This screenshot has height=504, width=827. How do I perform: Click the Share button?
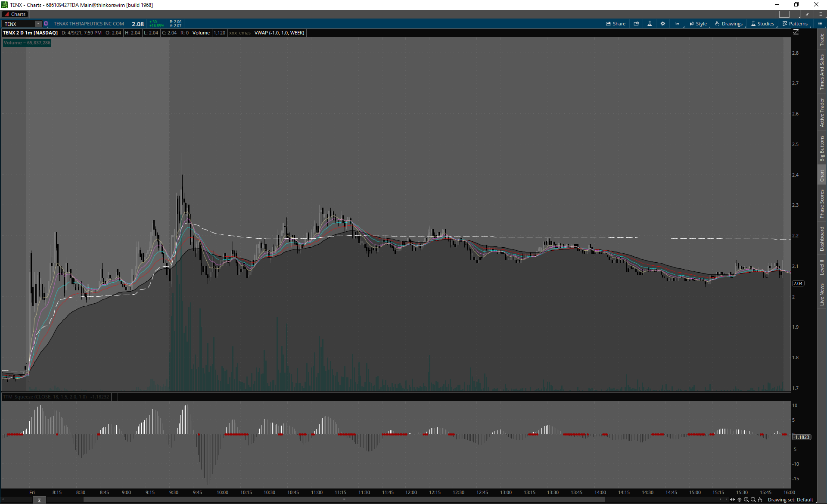pyautogui.click(x=616, y=24)
